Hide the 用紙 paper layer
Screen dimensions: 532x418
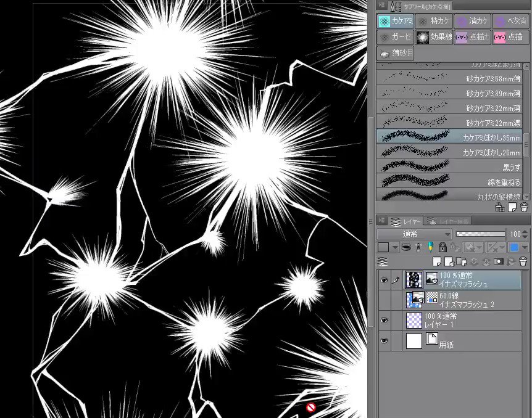(384, 341)
